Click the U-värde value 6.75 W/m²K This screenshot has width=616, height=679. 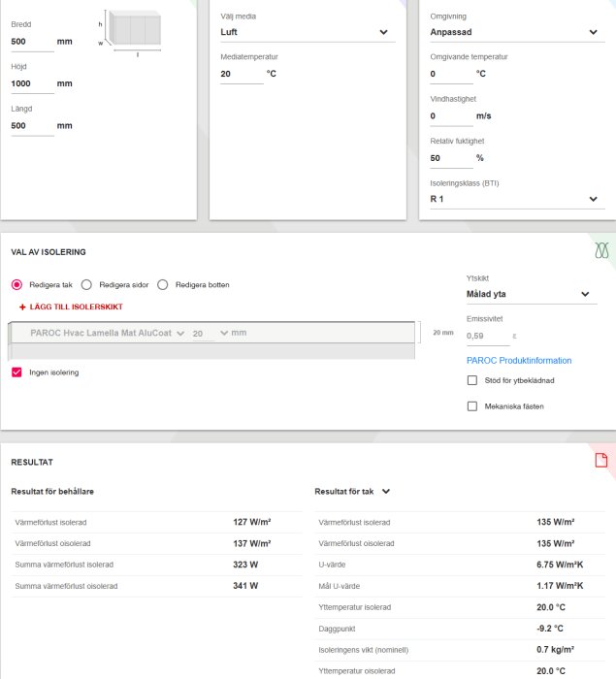(x=560, y=565)
